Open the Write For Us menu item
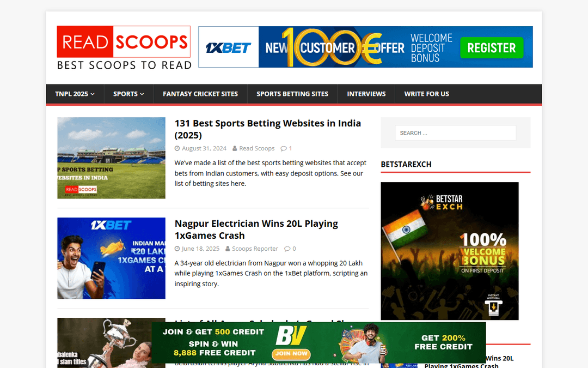This screenshot has width=588, height=368. pyautogui.click(x=426, y=94)
